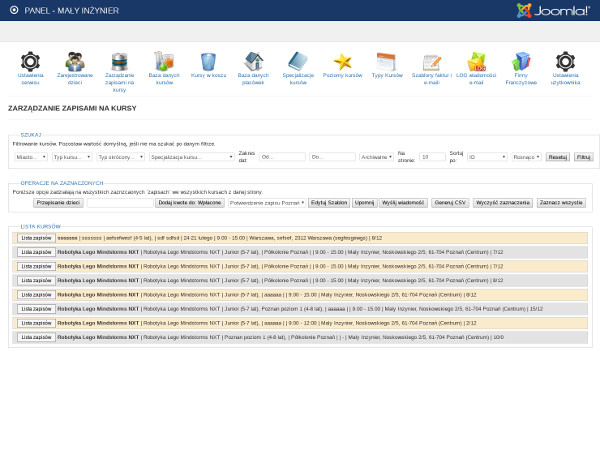Screen dimensions: 600x450
Task: Open Ustawienia serwisu gear icon
Action: point(30,62)
